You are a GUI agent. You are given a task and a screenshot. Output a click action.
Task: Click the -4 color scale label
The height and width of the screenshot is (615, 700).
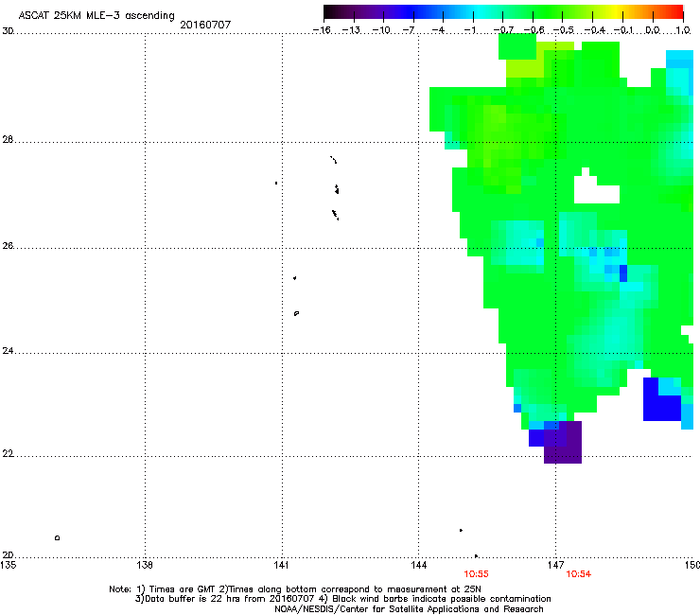click(x=438, y=30)
